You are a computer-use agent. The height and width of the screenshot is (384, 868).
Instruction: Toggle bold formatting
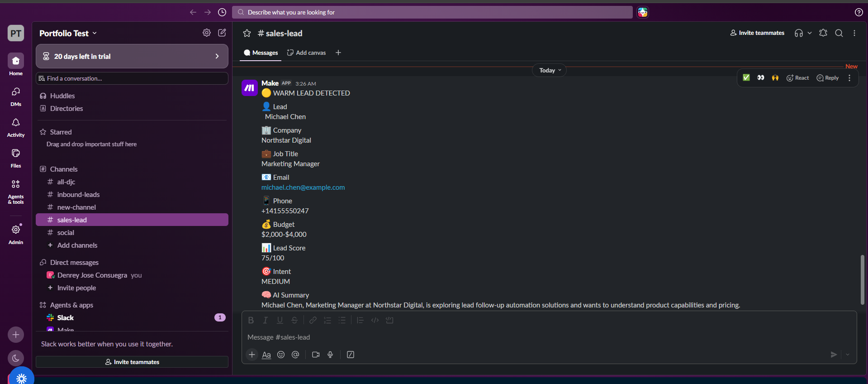tap(251, 320)
